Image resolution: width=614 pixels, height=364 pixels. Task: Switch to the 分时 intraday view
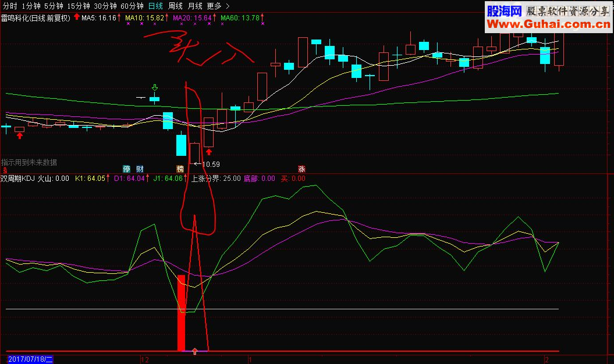[x=10, y=6]
